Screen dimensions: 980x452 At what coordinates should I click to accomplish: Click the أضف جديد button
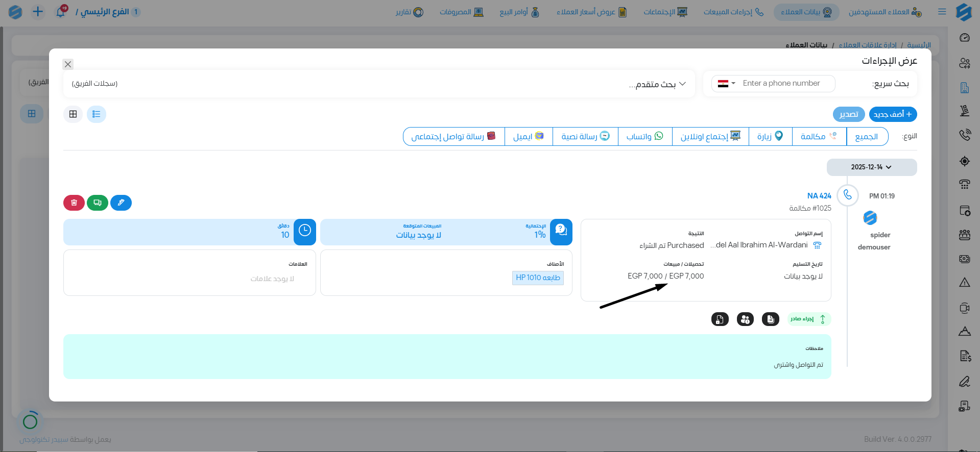pyautogui.click(x=893, y=114)
